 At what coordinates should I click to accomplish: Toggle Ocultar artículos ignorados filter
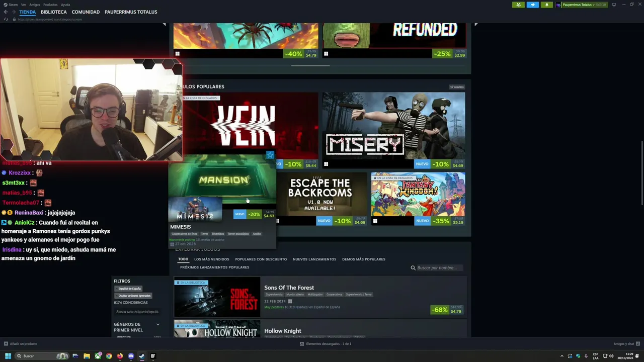134,296
